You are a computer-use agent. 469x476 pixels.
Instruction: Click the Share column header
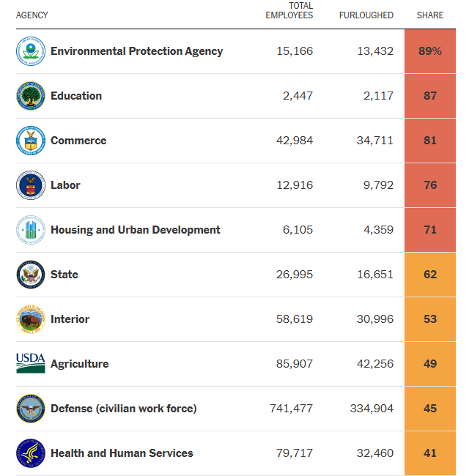click(430, 15)
